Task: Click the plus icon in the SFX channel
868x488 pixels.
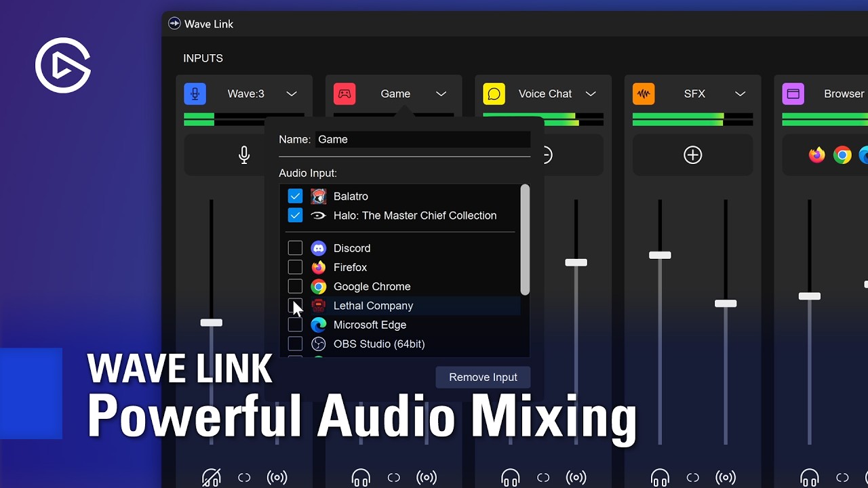Action: pyautogui.click(x=692, y=155)
